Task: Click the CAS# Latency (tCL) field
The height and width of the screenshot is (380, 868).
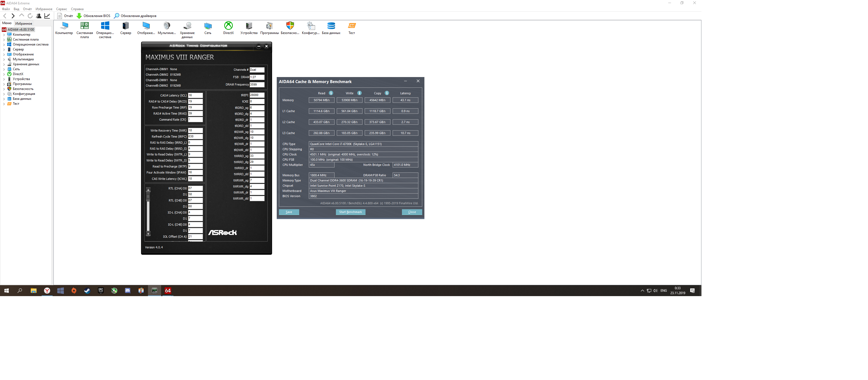Action: [x=195, y=95]
